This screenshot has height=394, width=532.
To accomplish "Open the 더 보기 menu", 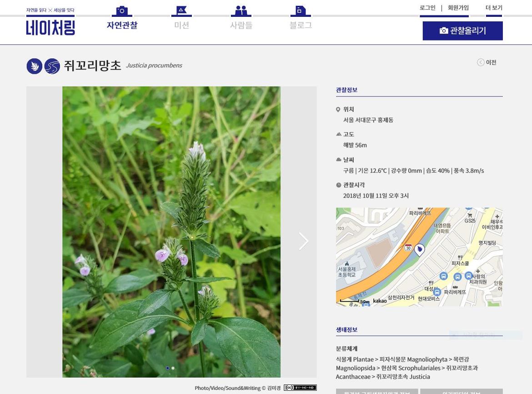I will [493, 8].
